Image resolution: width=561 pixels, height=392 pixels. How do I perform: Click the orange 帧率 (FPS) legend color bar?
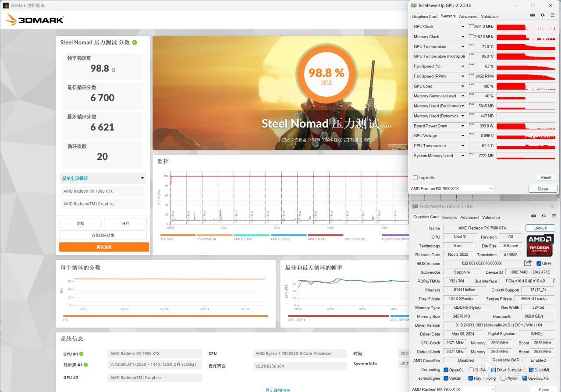(x=178, y=235)
